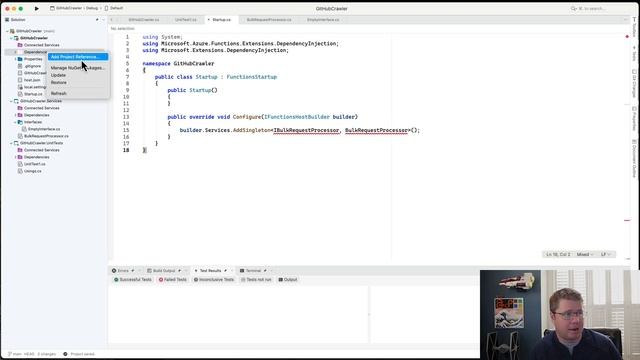The width and height of the screenshot is (640, 360).
Task: Click IBulkRequestProcessor underlined in line 15
Action: (306, 130)
